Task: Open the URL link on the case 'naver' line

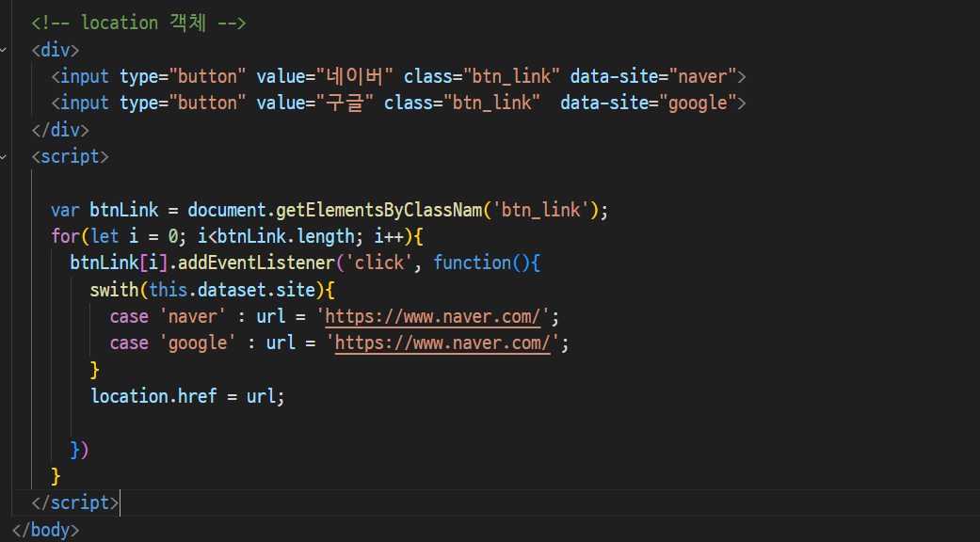Action: click(432, 316)
